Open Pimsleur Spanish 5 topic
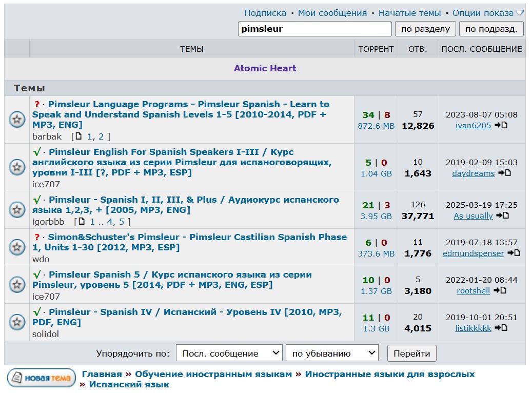The width and height of the screenshot is (532, 393). [x=172, y=280]
